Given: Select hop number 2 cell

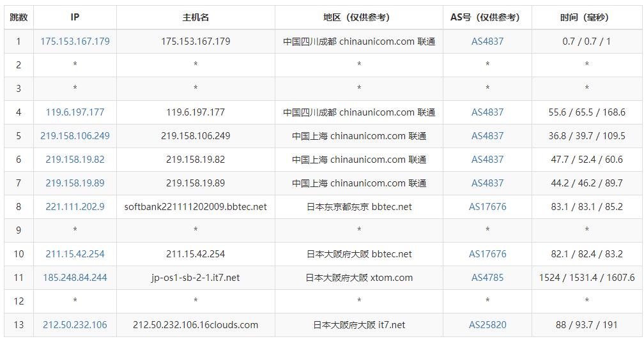Looking at the screenshot, I should [19, 65].
